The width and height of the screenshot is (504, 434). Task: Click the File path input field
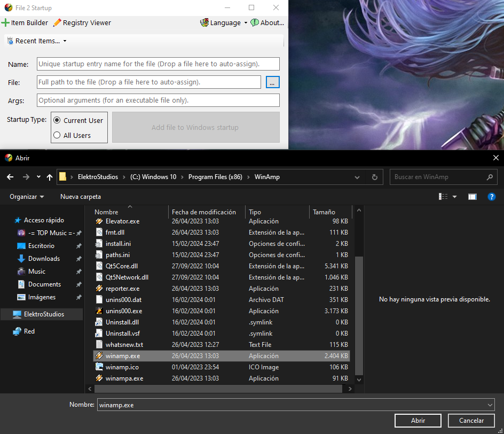click(149, 82)
